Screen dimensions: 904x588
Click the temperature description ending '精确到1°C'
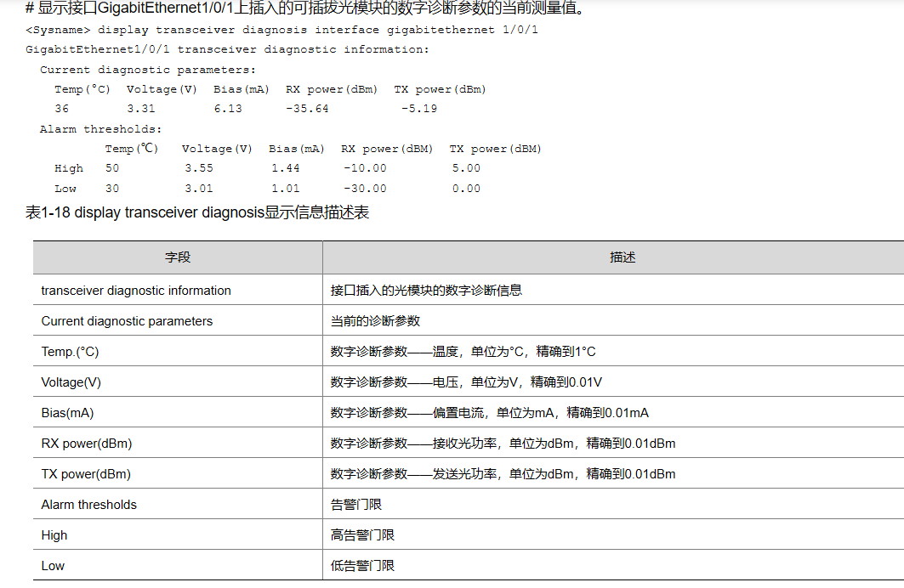tap(463, 351)
